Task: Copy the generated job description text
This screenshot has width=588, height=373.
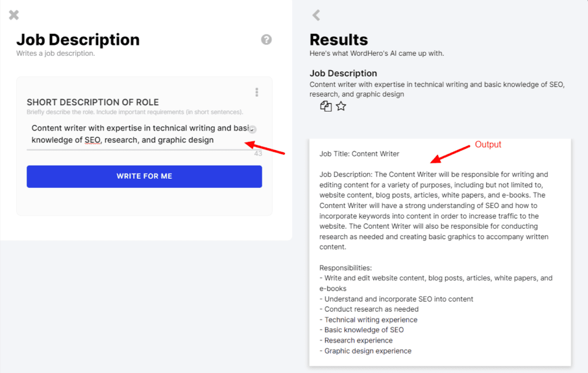Action: tap(326, 106)
